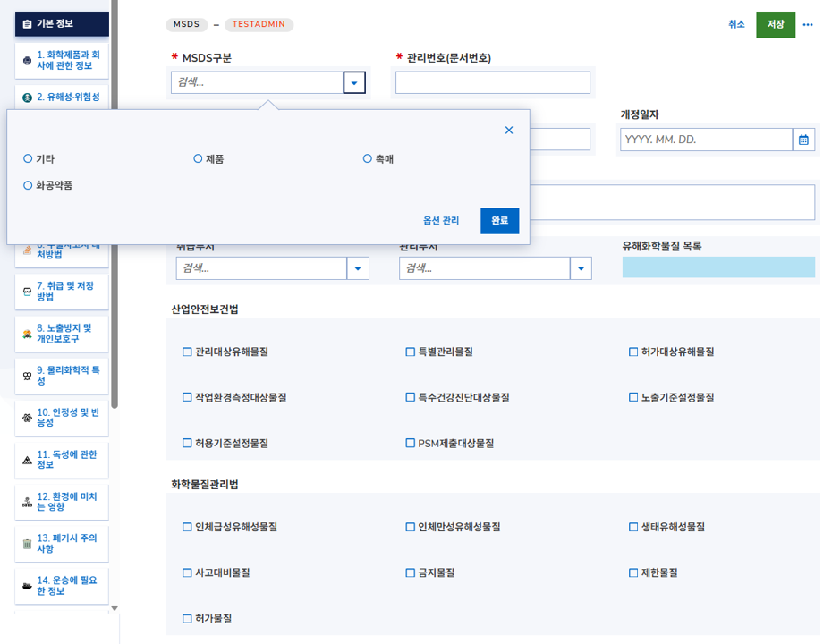This screenshot has width=832, height=644.
Task: Check the 노출기준설정물질 checkbox
Action: [633, 397]
